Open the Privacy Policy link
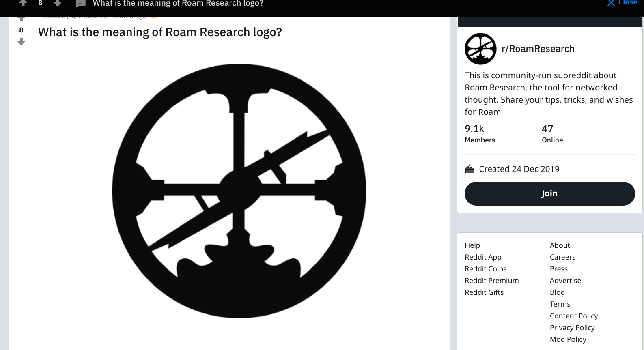 click(572, 328)
